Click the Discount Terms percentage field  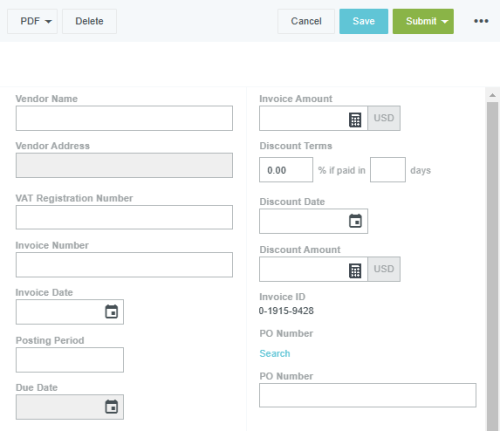click(x=286, y=170)
